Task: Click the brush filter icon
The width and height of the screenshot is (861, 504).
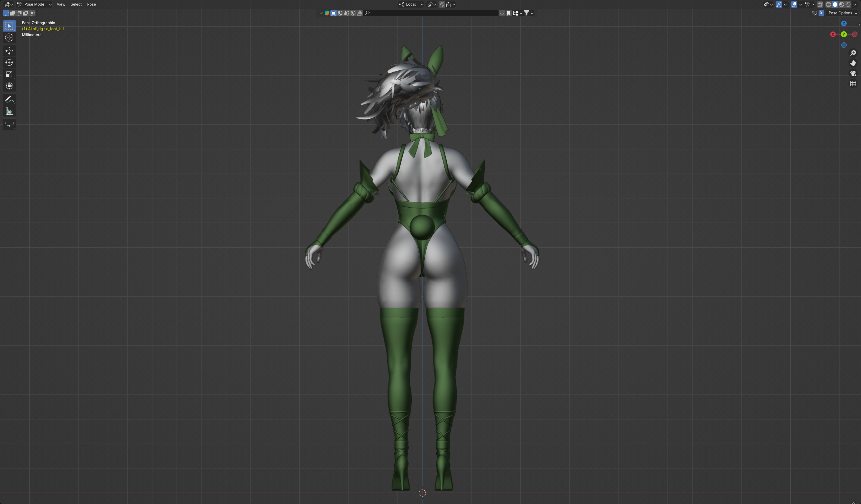Action: (359, 13)
